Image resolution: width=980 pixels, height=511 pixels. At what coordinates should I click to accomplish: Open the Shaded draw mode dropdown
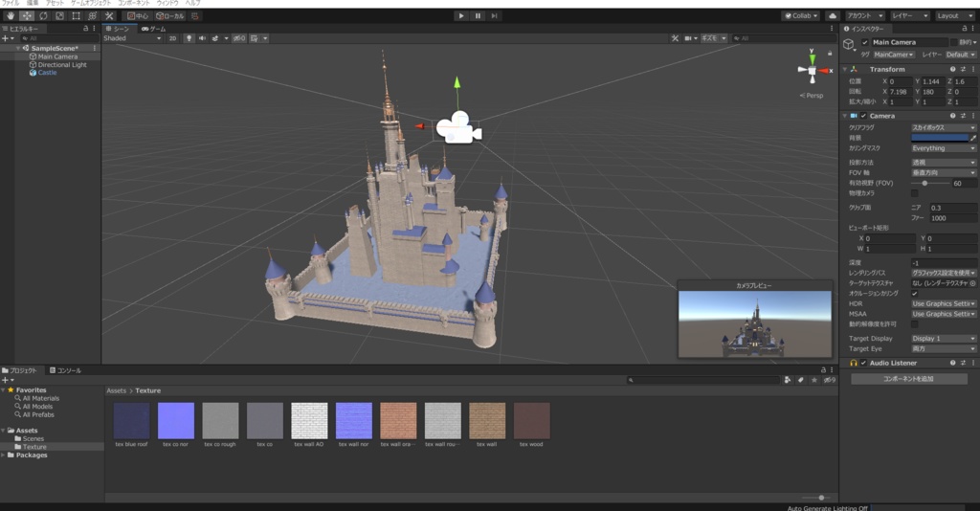tap(132, 38)
